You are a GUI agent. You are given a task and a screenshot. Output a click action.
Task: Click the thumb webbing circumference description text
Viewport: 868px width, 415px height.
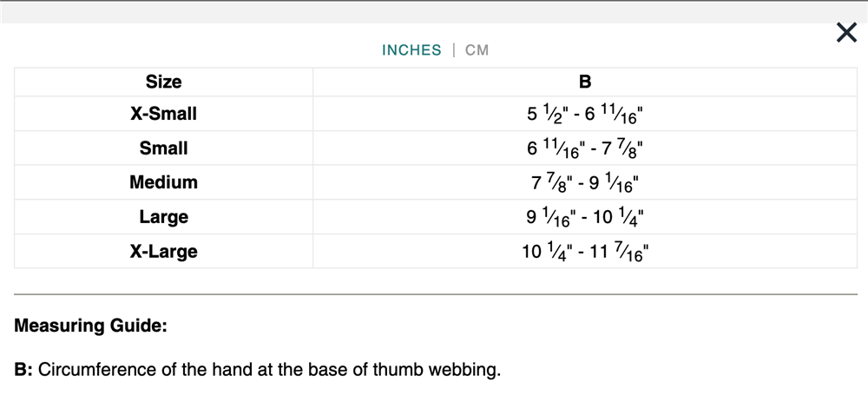tap(270, 370)
